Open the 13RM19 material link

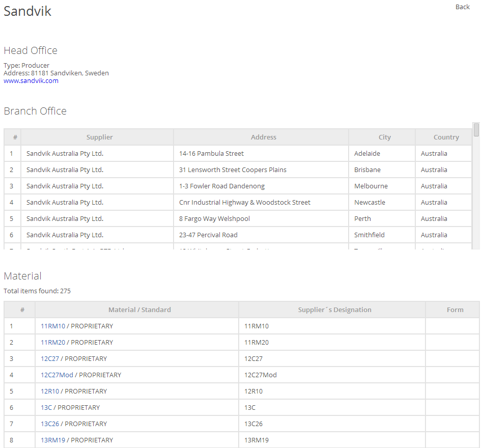click(x=53, y=440)
